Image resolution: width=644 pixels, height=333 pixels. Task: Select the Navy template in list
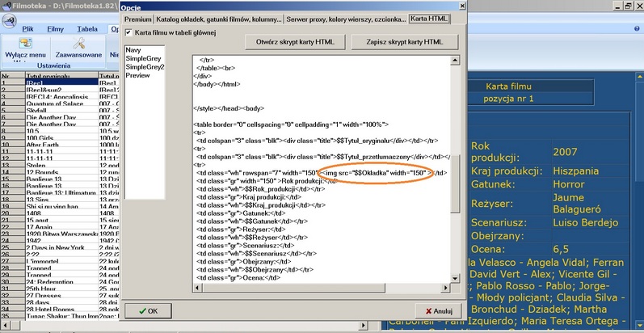pyautogui.click(x=133, y=50)
